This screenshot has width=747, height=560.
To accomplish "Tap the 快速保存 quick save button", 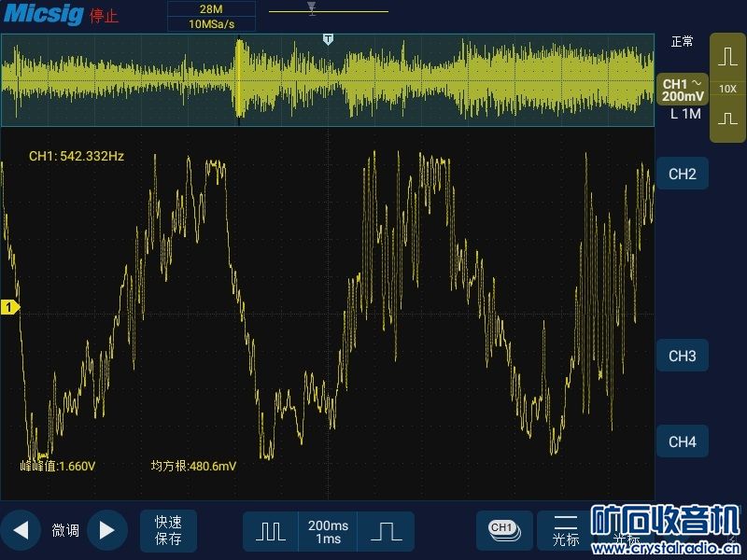I will pos(168,530).
